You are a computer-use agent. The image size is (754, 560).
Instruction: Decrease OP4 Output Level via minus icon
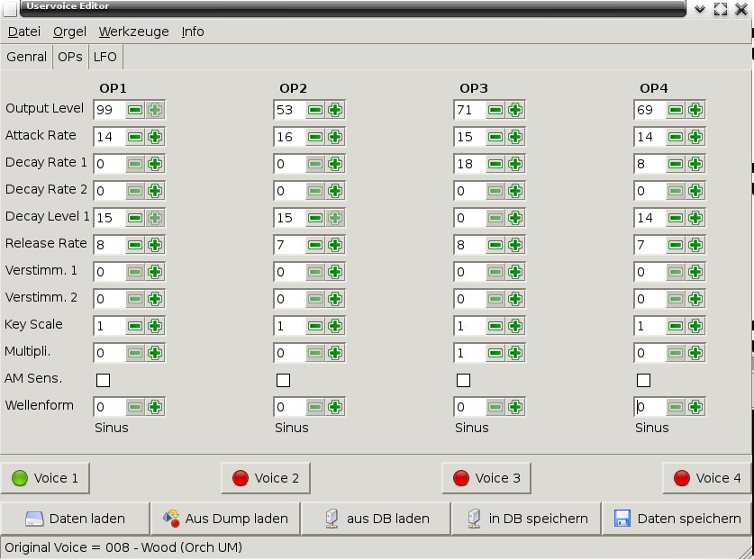676,110
